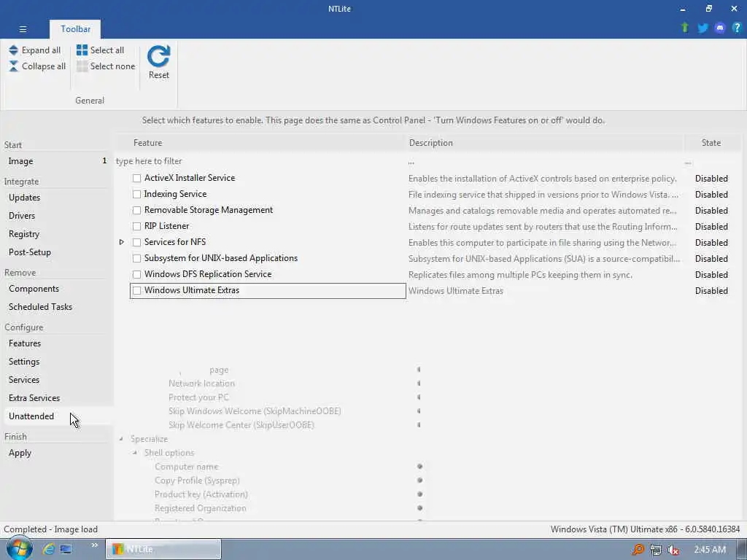Click the muted volume tray icon
Screen dimensions: 747x560
point(673,550)
